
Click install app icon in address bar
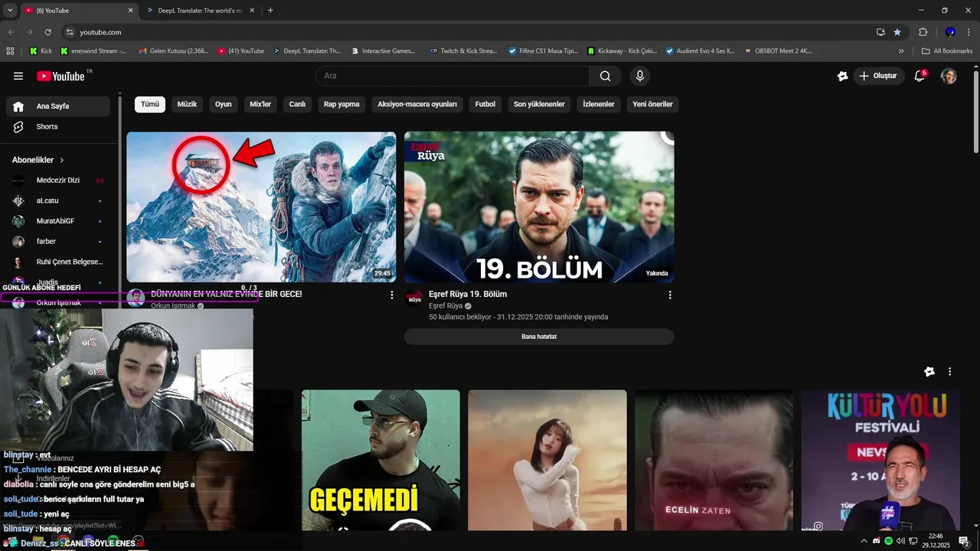(880, 32)
